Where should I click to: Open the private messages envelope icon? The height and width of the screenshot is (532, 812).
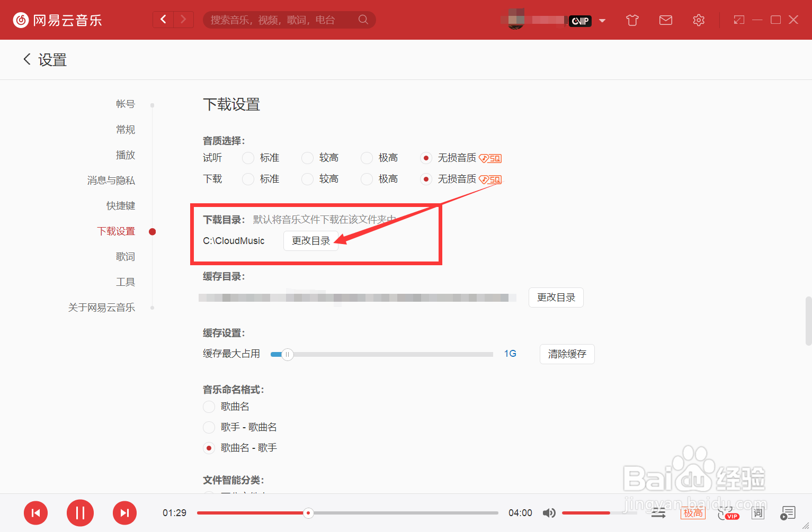tap(665, 20)
